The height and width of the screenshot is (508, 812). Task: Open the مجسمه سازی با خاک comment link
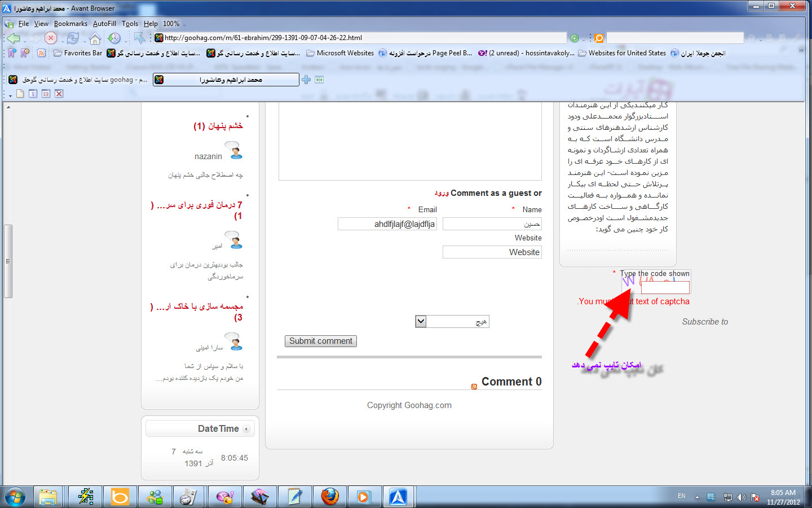point(197,312)
